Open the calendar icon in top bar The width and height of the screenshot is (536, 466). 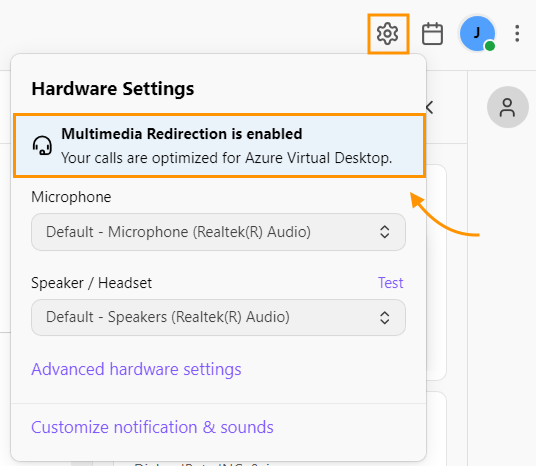432,34
